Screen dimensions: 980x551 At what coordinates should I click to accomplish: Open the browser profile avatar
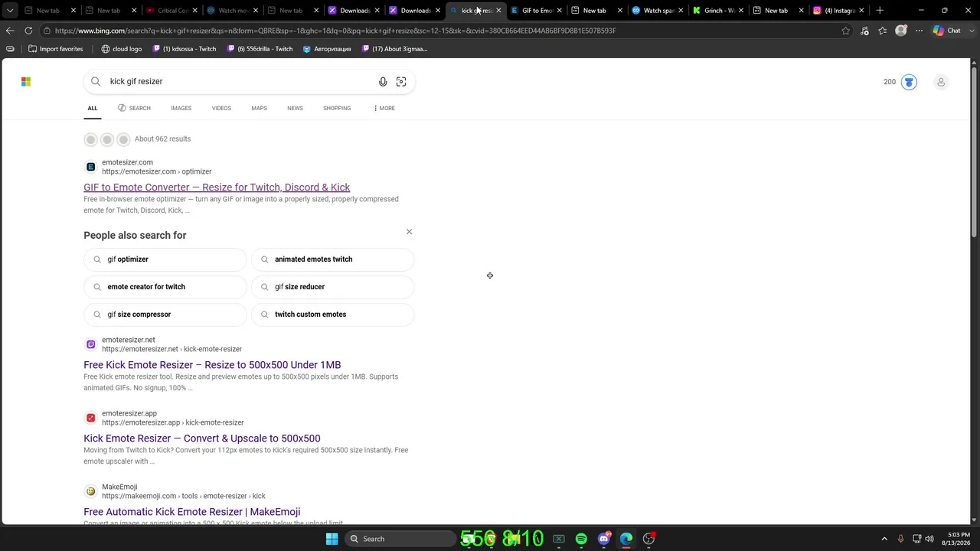[x=901, y=31]
